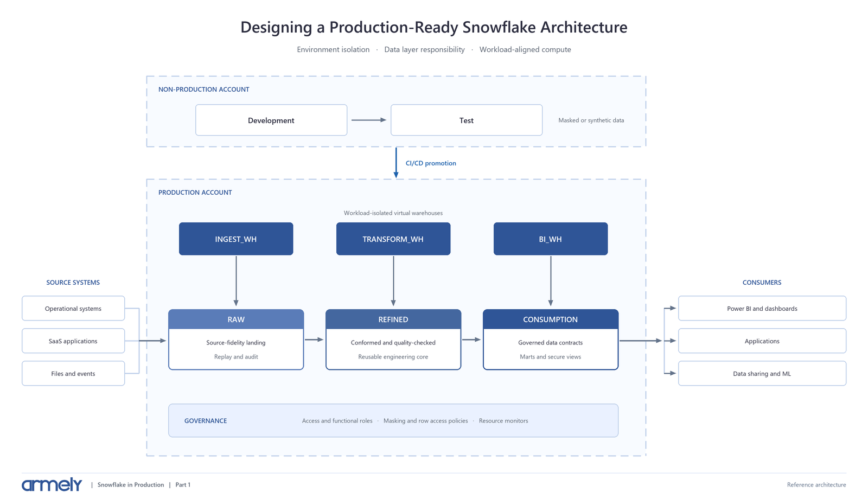Viewport: 868px width, 499px height.
Task: Select the REFINED layer header
Action: pyautogui.click(x=393, y=319)
